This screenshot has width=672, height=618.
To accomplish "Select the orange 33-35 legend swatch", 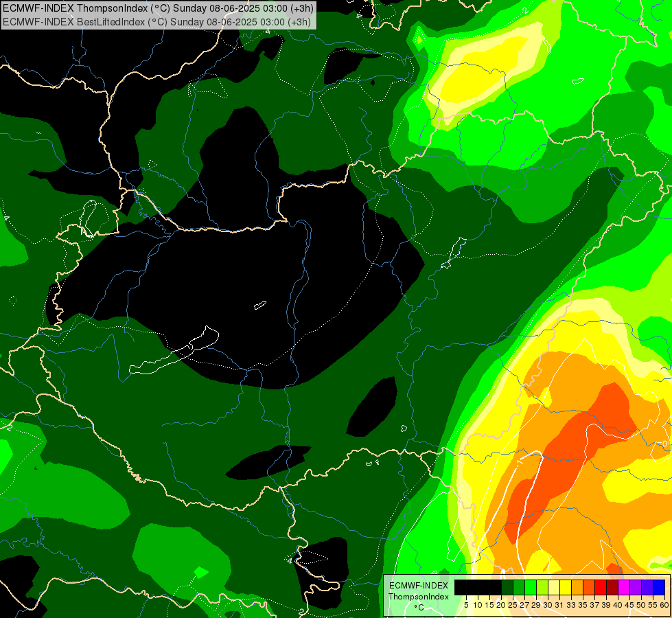I will [577, 587].
